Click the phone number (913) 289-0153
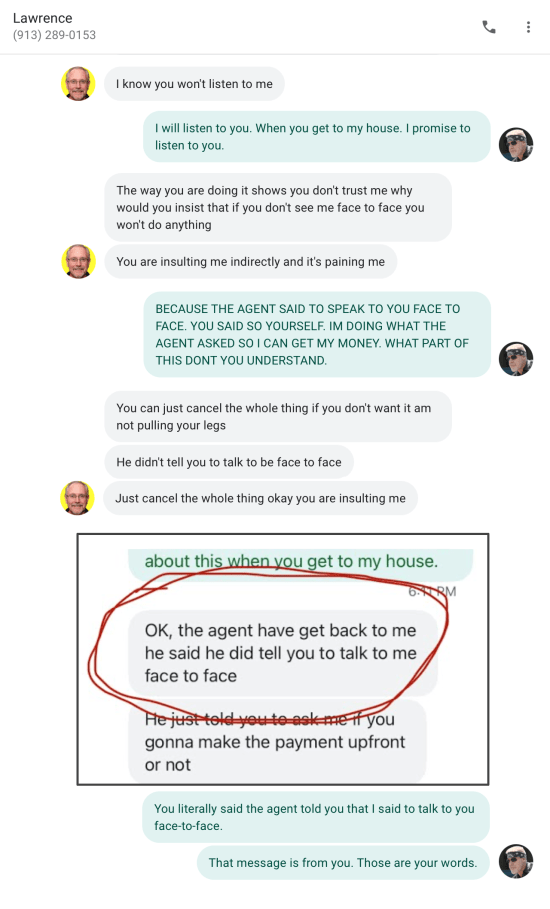Viewport: 550px width, 909px height. (x=54, y=35)
